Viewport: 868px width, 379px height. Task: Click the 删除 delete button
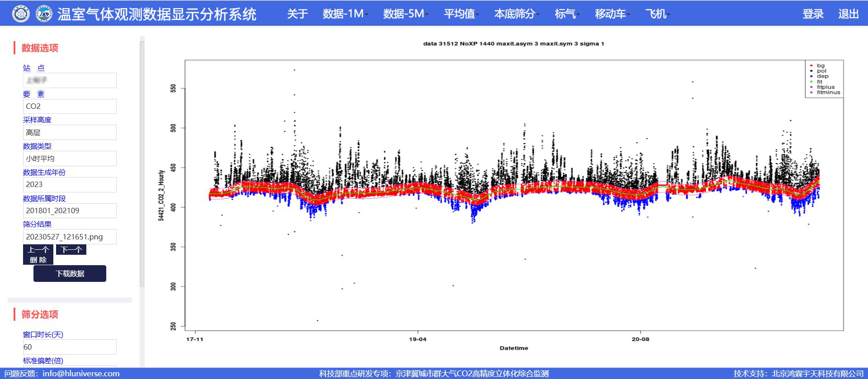38,260
